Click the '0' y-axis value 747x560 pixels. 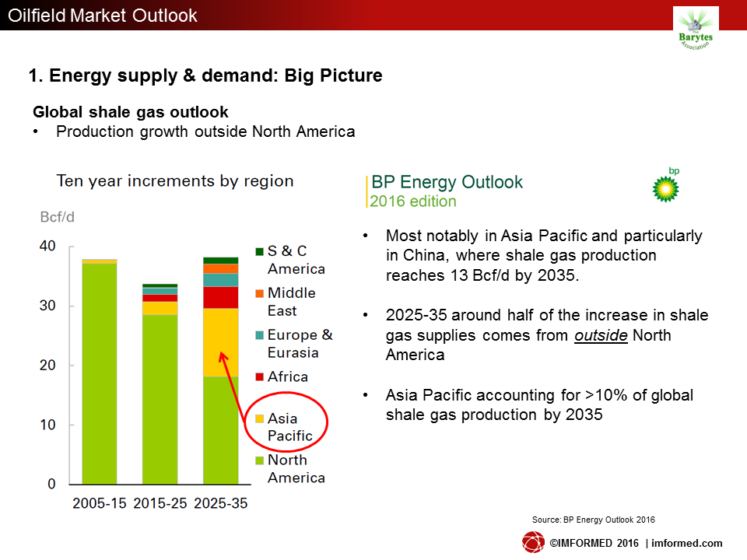tap(51, 485)
